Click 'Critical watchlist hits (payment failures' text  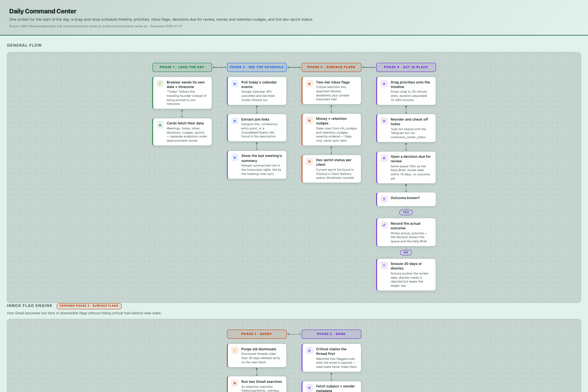coord(333,93)
